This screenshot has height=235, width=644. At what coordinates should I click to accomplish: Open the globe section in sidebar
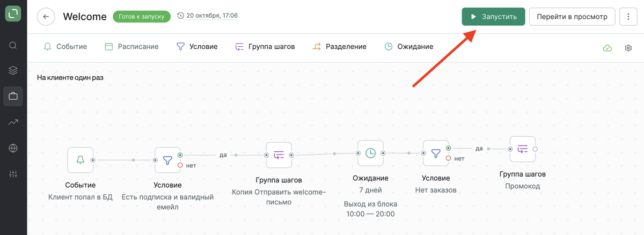click(13, 148)
